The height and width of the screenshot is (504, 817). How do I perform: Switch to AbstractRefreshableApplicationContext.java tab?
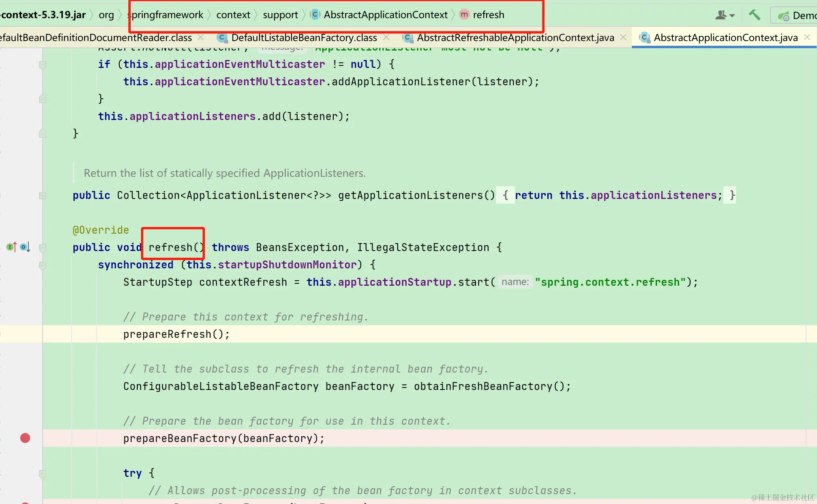pyautogui.click(x=515, y=37)
